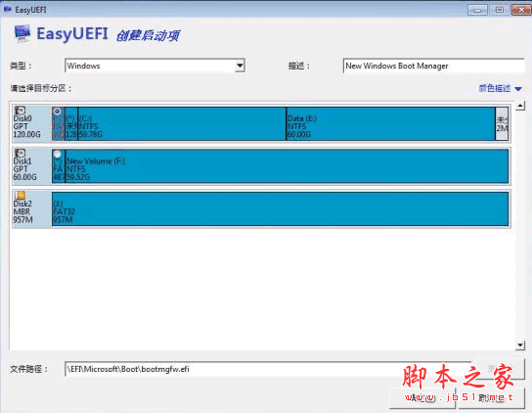Select the Disk0 EFI partition radio button
The width and height of the screenshot is (532, 413).
click(58, 111)
